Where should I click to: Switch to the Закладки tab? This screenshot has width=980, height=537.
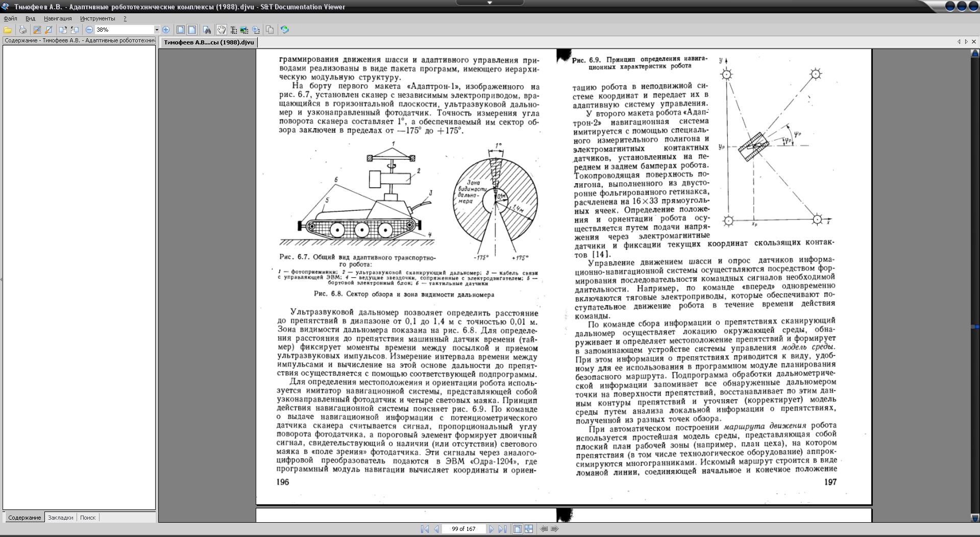click(60, 518)
